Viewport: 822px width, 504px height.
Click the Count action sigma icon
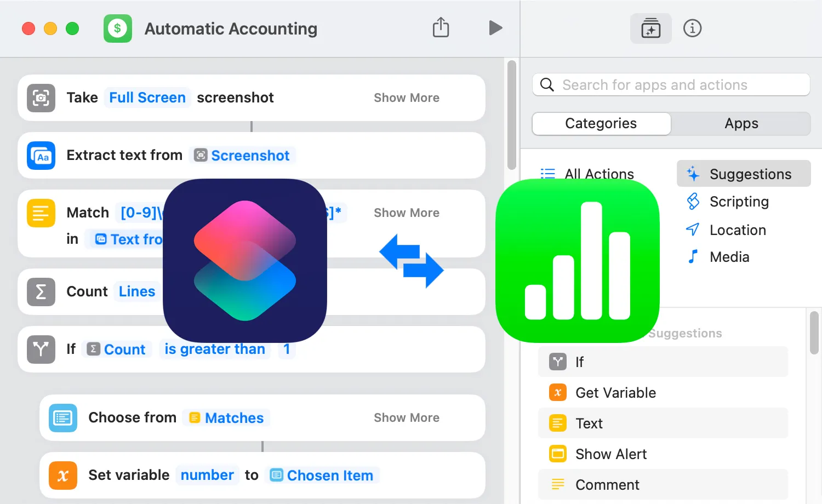click(41, 292)
